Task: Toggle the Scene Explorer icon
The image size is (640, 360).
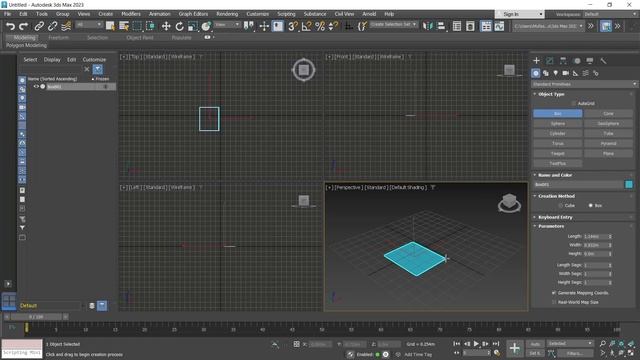Action: [x=457, y=27]
